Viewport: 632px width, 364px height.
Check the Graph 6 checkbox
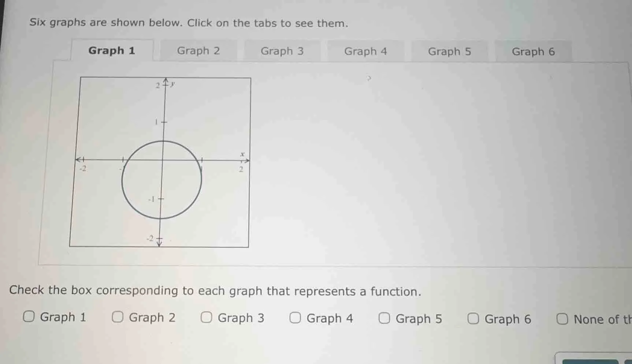click(474, 319)
